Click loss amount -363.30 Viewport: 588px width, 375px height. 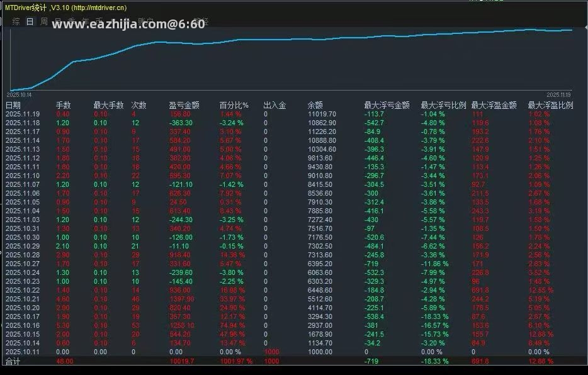181,123
